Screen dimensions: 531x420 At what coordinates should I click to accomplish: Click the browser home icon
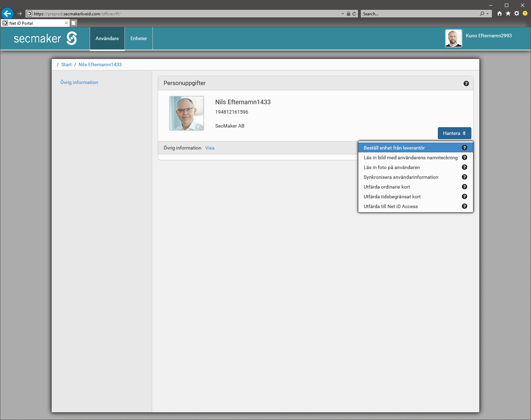pyautogui.click(x=500, y=14)
